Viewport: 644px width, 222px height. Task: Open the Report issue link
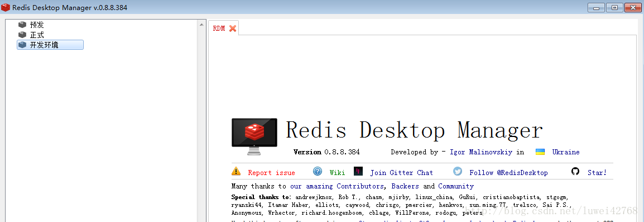tap(271, 173)
